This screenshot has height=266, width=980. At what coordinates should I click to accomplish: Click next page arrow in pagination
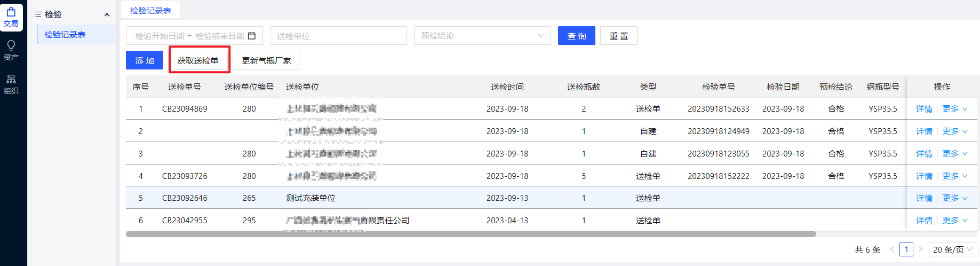920,249
